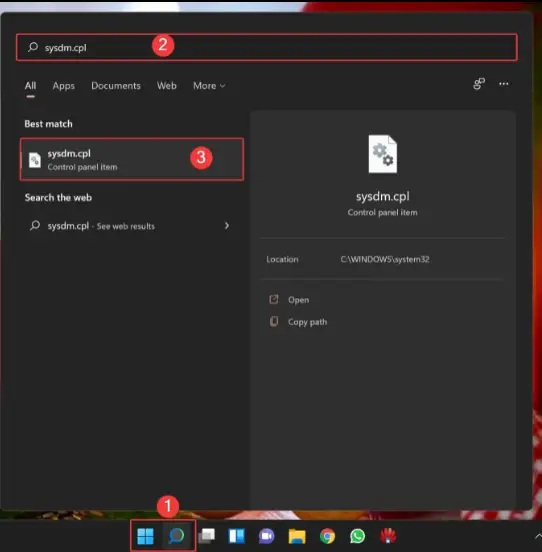The image size is (542, 552).
Task: Switch to the Apps tab
Action: point(64,86)
